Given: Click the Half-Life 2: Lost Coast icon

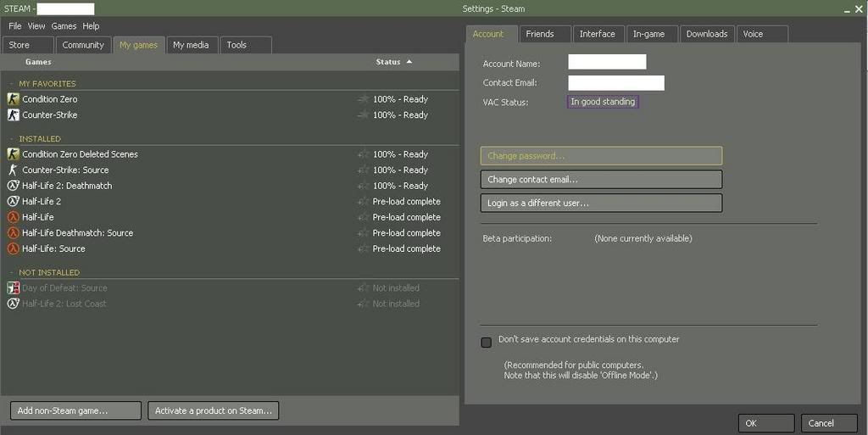Looking at the screenshot, I should click(x=13, y=304).
